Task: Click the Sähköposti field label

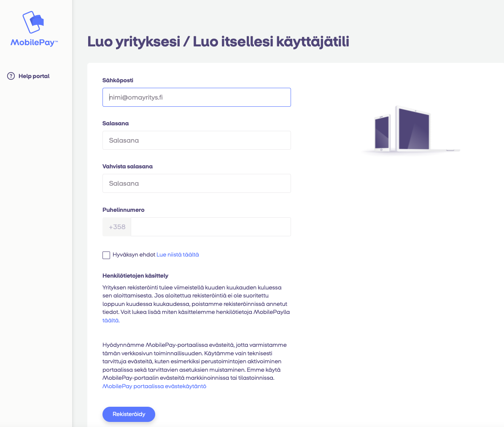Action: [x=118, y=80]
